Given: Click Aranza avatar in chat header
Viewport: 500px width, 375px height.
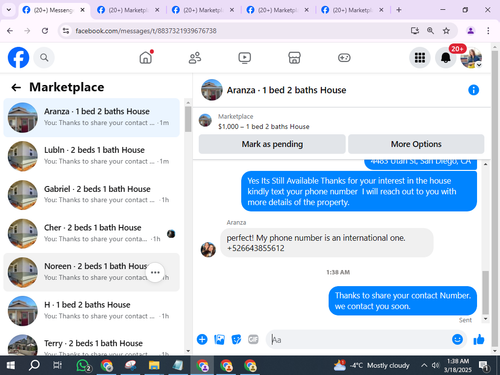Looking at the screenshot, I should [x=212, y=90].
